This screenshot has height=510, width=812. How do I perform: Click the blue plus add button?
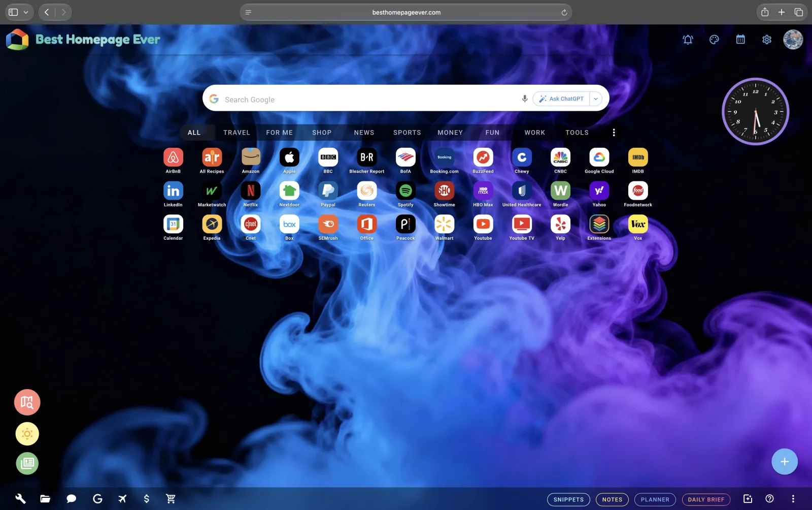pyautogui.click(x=785, y=462)
